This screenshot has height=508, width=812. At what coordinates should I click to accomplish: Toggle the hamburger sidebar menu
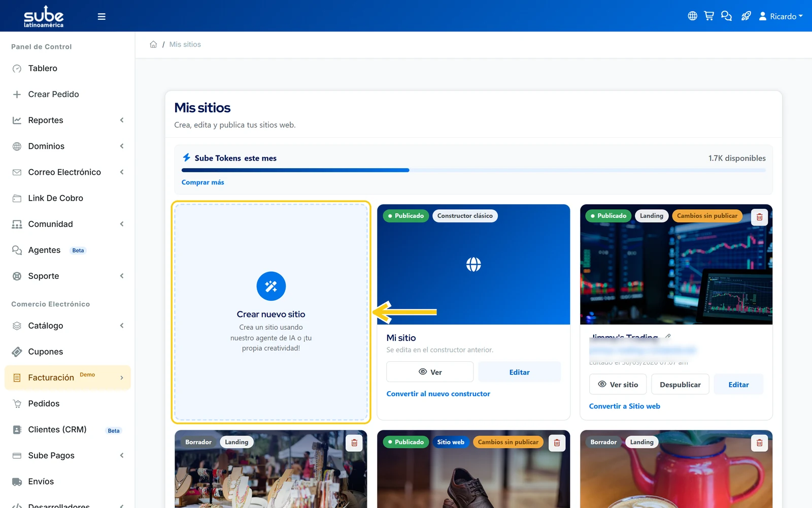click(101, 16)
